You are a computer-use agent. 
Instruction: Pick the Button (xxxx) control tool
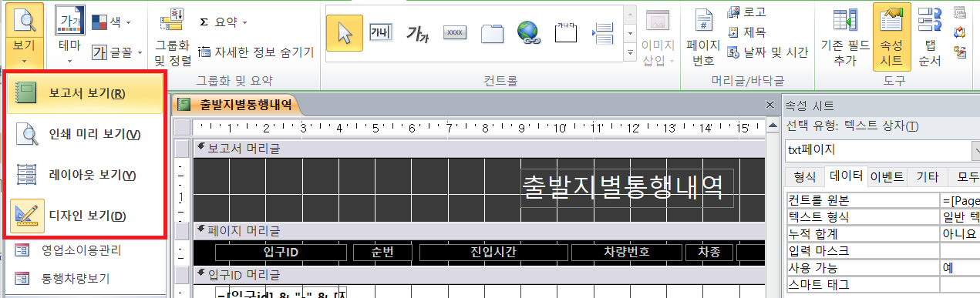pos(455,32)
